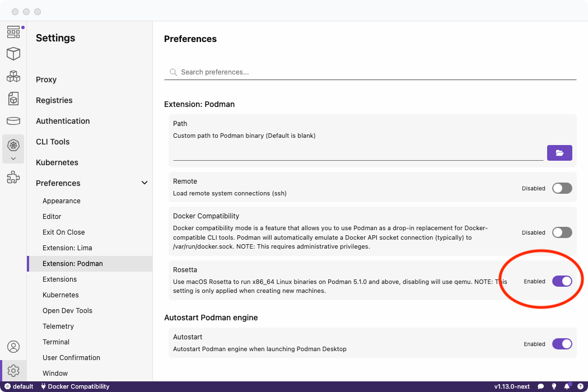This screenshot has width=588, height=392.
Task: Open the help question-mark icon
Action: [580, 386]
